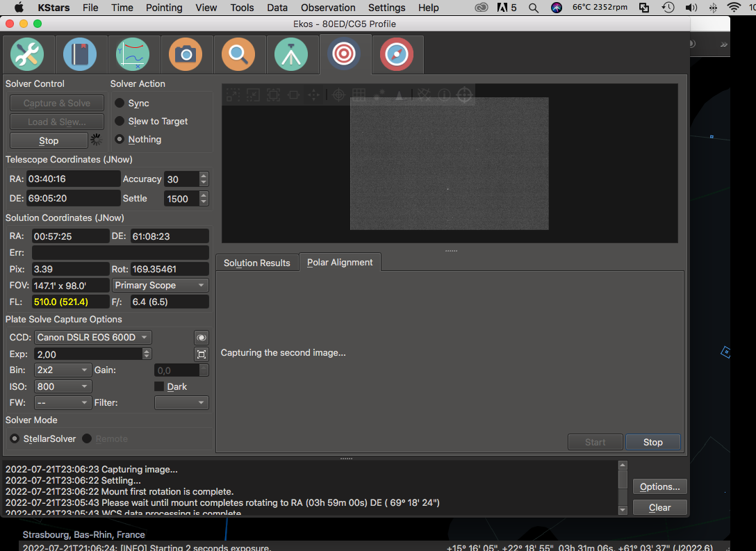The width and height of the screenshot is (756, 551).
Task: Open the Ekos Guide module (compass icon)
Action: tap(397, 54)
